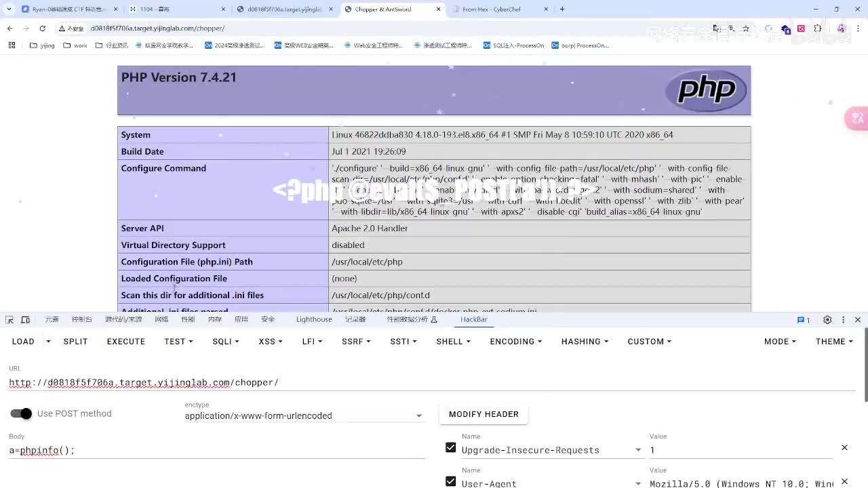Click the EXECUTE button in HackBar
This screenshot has height=488, width=868.
pos(126,342)
